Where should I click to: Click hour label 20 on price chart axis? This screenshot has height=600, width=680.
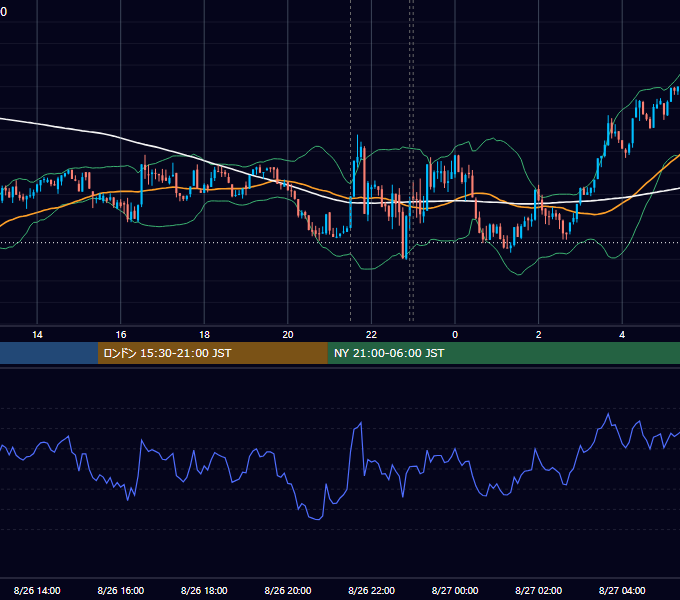[288, 335]
